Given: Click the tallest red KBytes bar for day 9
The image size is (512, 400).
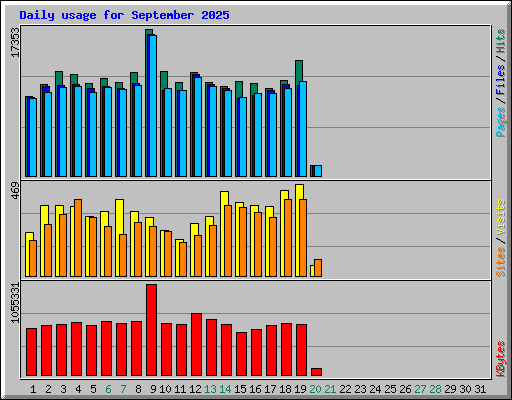Looking at the screenshot, I should (x=152, y=330).
